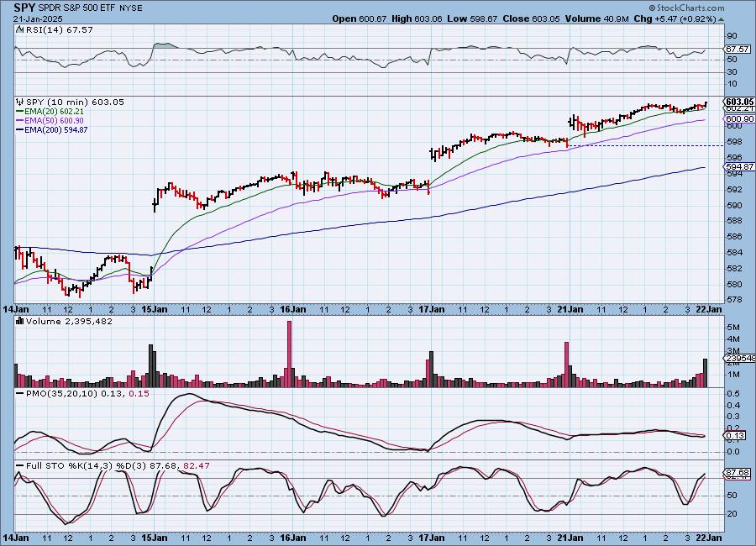Click the 'Chg +5.47 (+0.92%)' text
Image resolution: width=756 pixels, height=546 pixels.
click(x=675, y=18)
